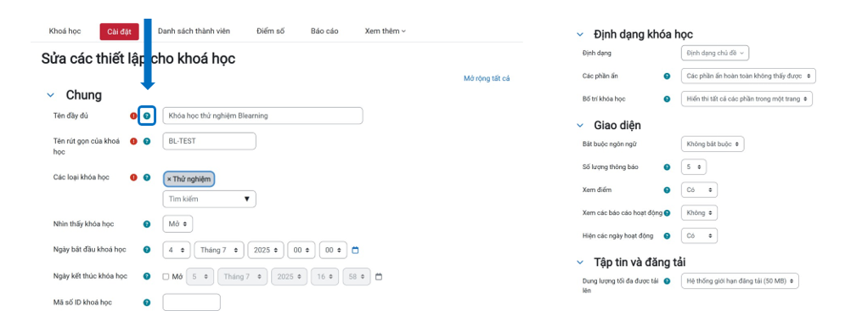This screenshot has width=868, height=322.
Task: Open the start date day dropdown
Action: click(x=178, y=250)
